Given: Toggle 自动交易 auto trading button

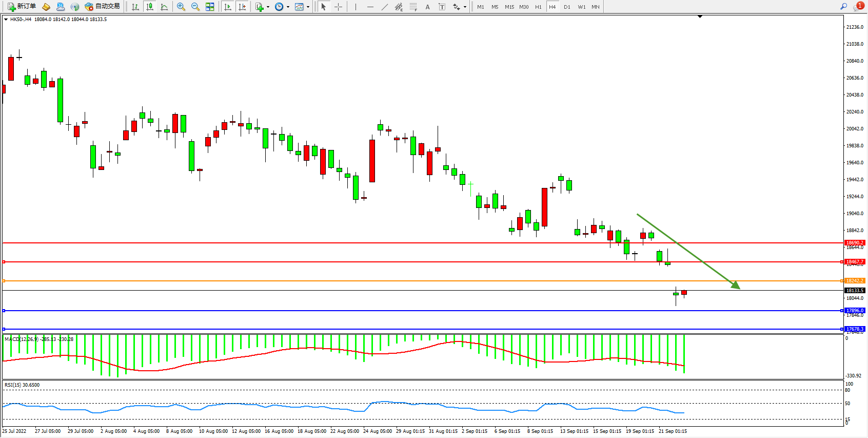Looking at the screenshot, I should pos(103,7).
